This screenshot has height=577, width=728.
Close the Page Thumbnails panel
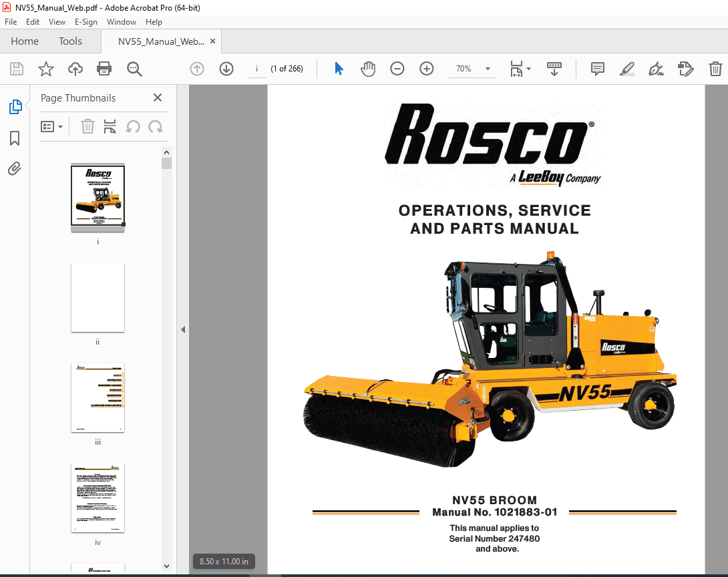(x=158, y=98)
